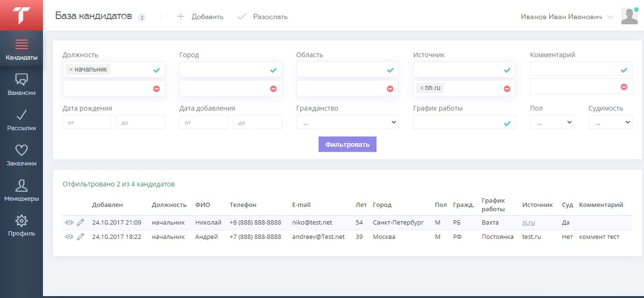Click the red T logo icon
Viewport: 644px width, 298px height.
(x=21, y=15)
